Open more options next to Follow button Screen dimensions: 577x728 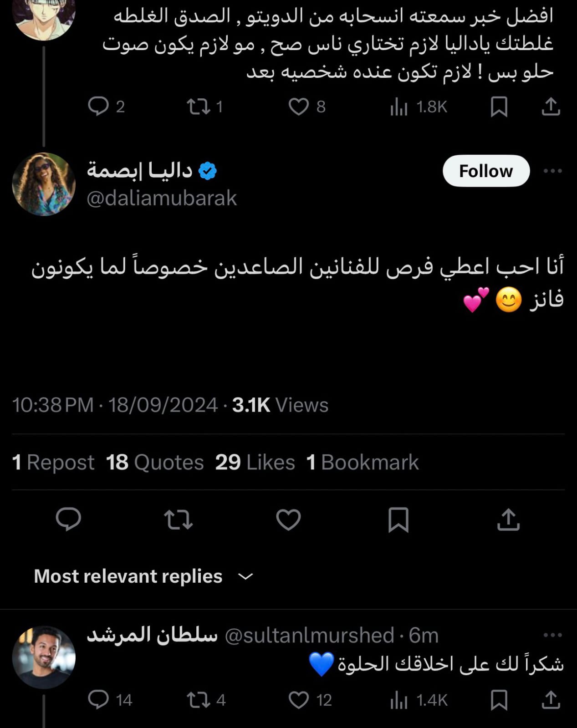click(553, 171)
